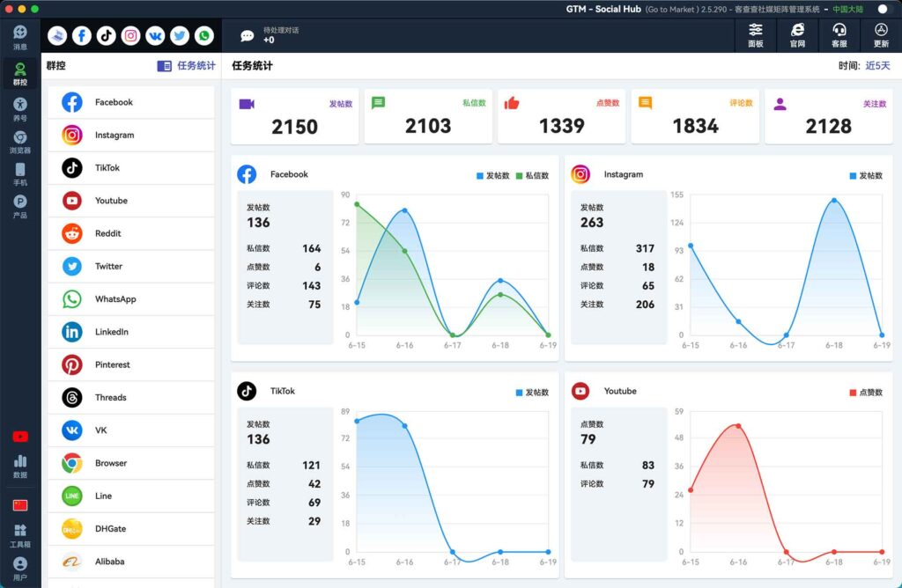Click the 任务统计 main heading text
This screenshot has height=588, width=902.
252,65
